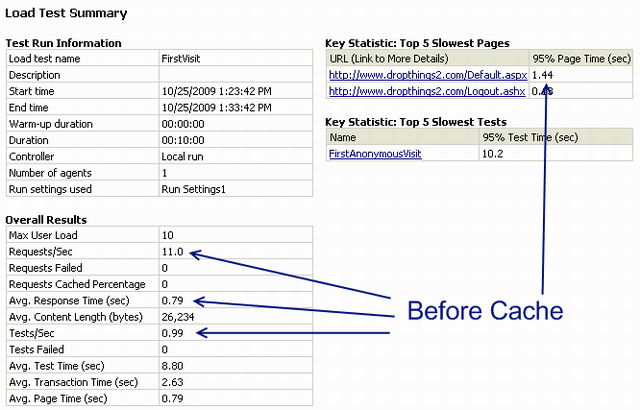
Task: Open the FirstAnonymousVisit test link
Action: click(375, 154)
